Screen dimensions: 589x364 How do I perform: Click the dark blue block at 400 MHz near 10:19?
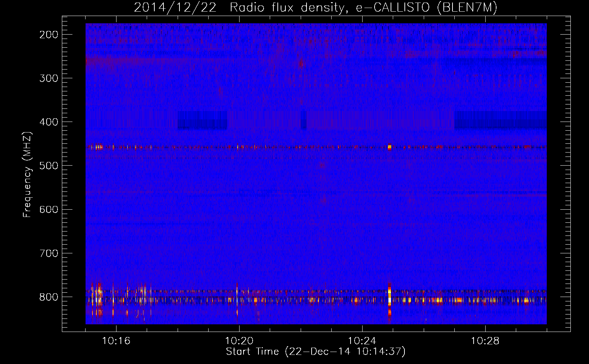click(202, 120)
